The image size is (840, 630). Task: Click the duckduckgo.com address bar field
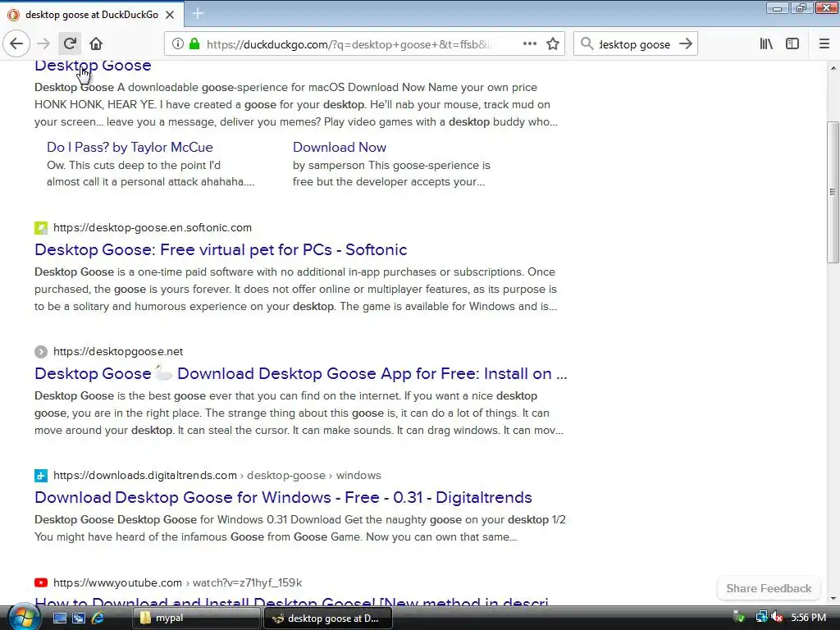[364, 44]
